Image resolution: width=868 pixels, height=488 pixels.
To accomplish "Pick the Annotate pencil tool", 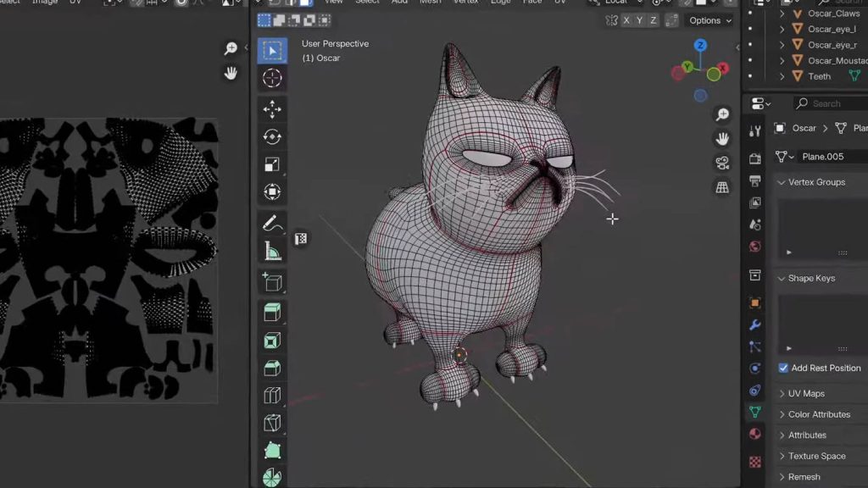I will 272,224.
